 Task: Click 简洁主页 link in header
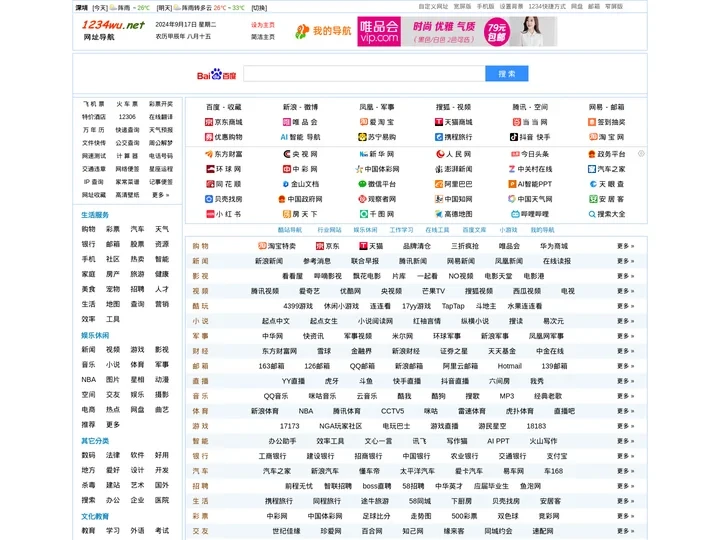click(x=263, y=37)
